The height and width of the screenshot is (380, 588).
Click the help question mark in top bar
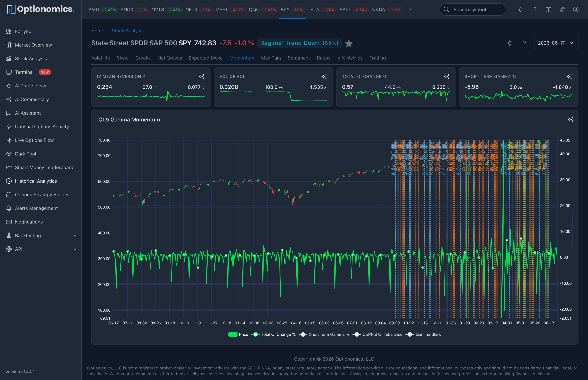click(x=535, y=10)
